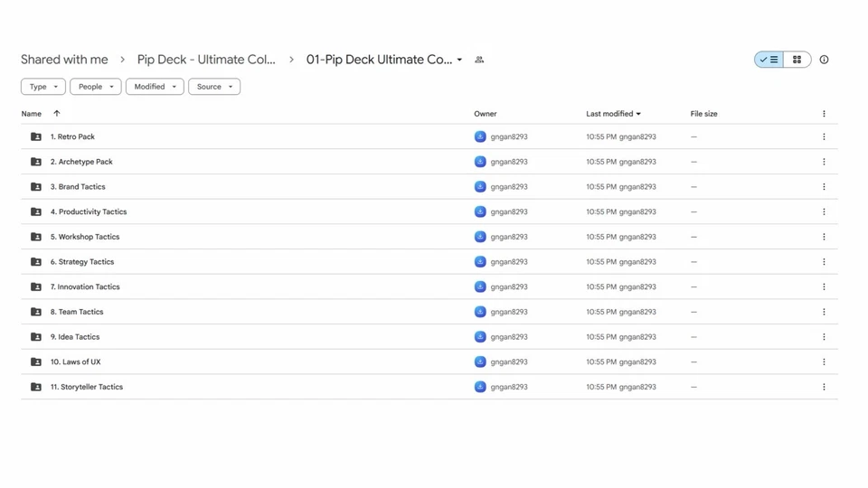Click the folder icon of 10. Laws of UX
Image resolution: width=868 pixels, height=488 pixels.
(x=36, y=361)
